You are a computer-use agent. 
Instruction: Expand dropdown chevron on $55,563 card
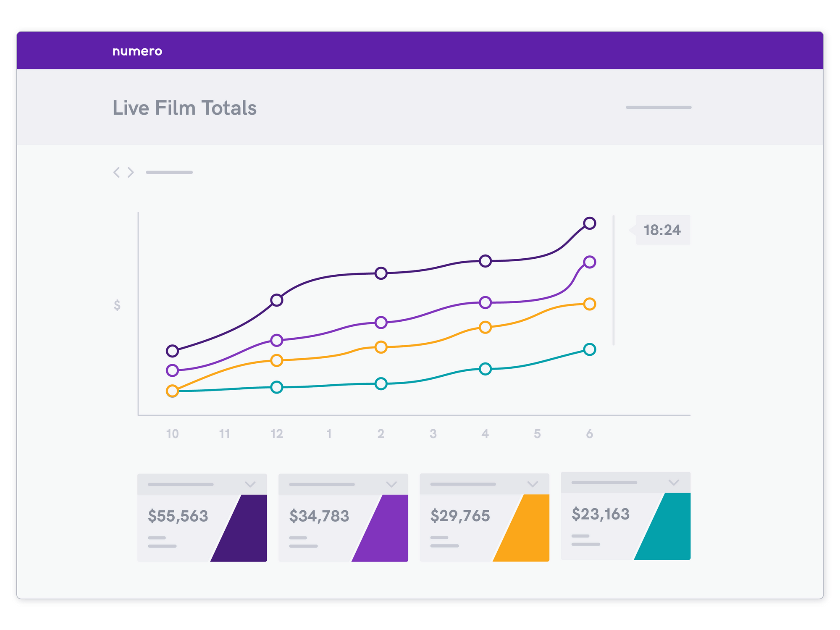coord(250,484)
